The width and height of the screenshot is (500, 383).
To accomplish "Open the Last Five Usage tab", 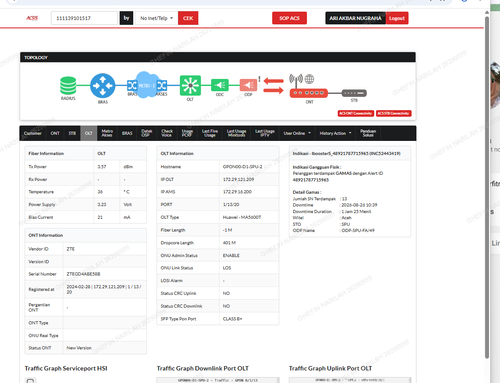I will pyautogui.click(x=210, y=133).
